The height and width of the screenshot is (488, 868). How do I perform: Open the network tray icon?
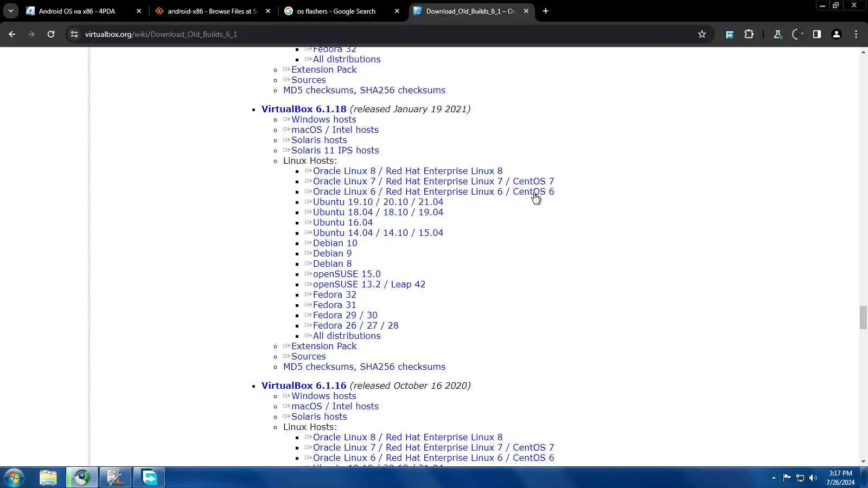click(800, 478)
